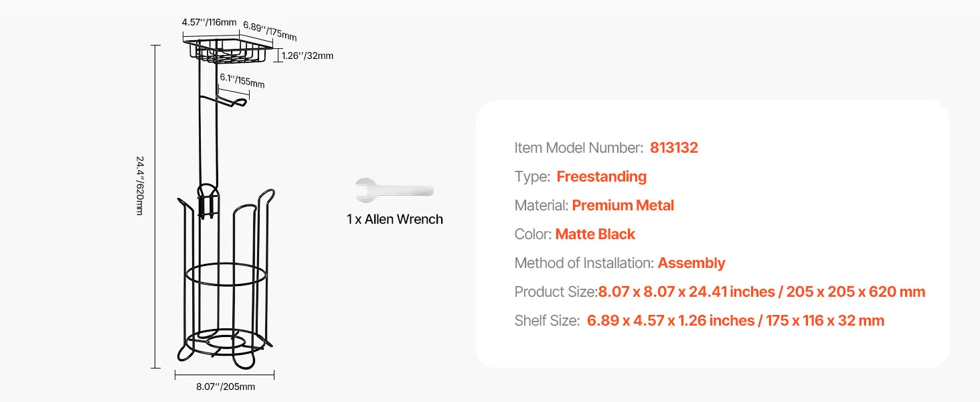980x402 pixels.
Task: Click the 6.89''/175mm shelf width label
Action: coord(270,31)
